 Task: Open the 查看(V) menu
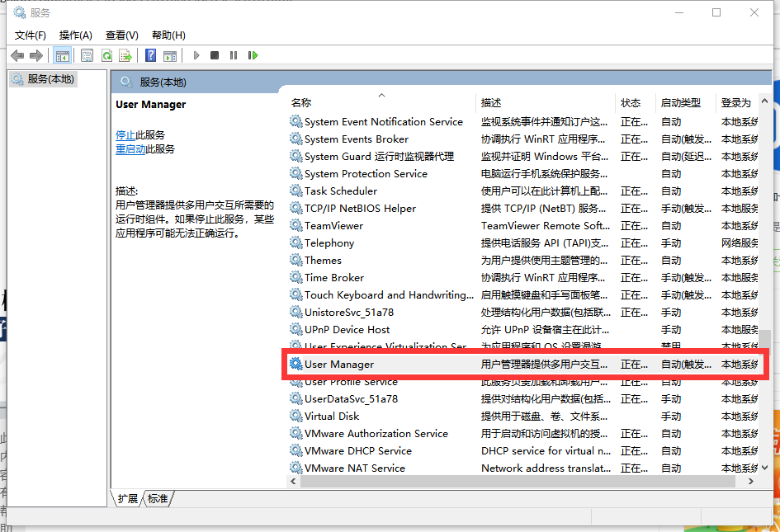(x=122, y=35)
